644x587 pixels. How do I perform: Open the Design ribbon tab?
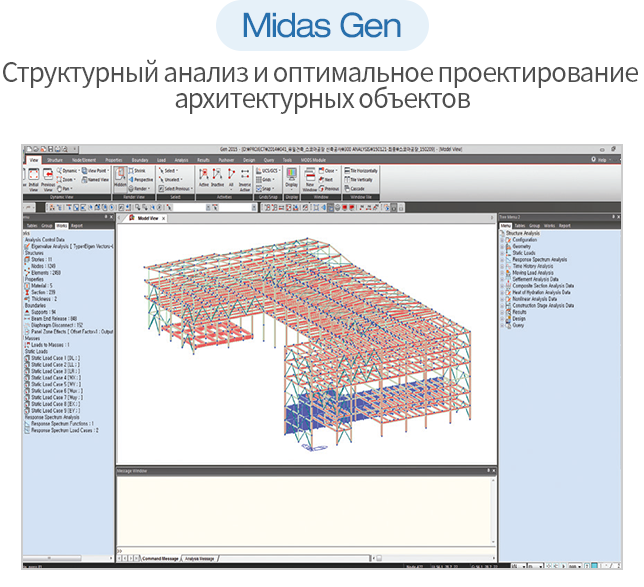249,160
